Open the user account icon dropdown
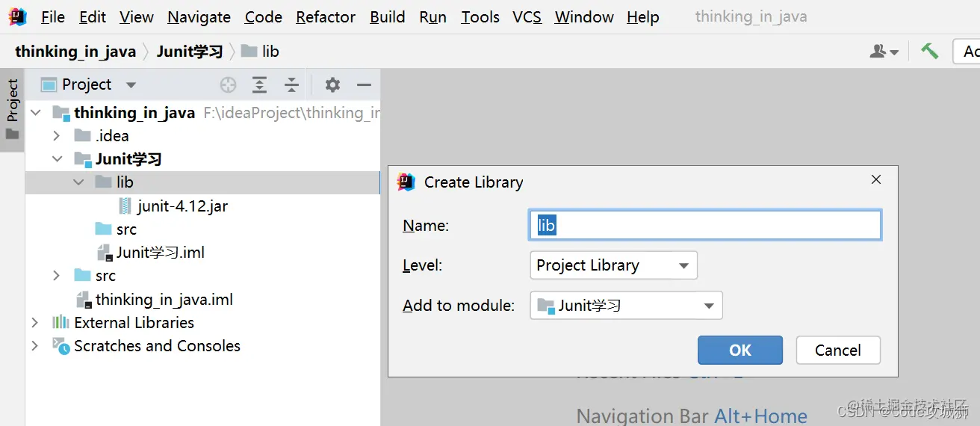The height and width of the screenshot is (426, 980). (x=884, y=52)
